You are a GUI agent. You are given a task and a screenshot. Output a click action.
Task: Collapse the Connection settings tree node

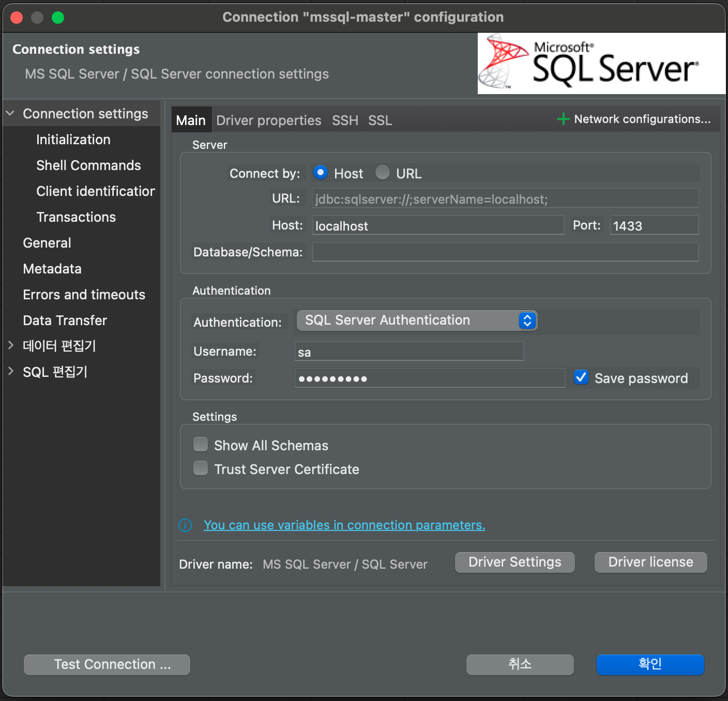click(10, 113)
